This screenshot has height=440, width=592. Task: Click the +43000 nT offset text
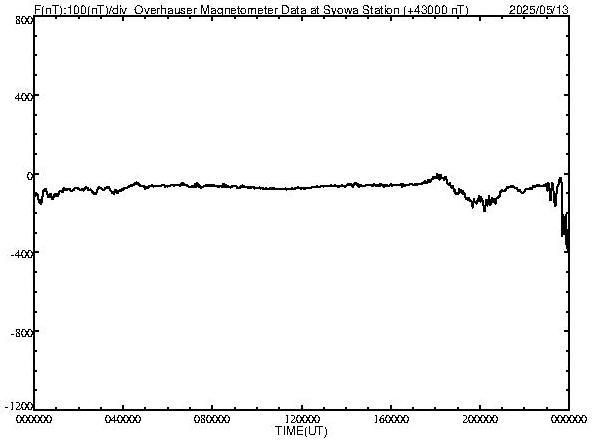(436, 9)
